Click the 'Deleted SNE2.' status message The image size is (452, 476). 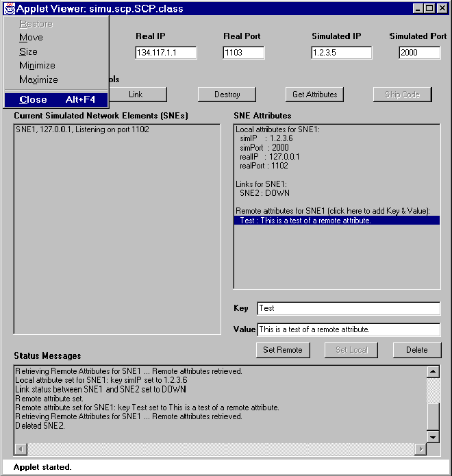[40, 426]
